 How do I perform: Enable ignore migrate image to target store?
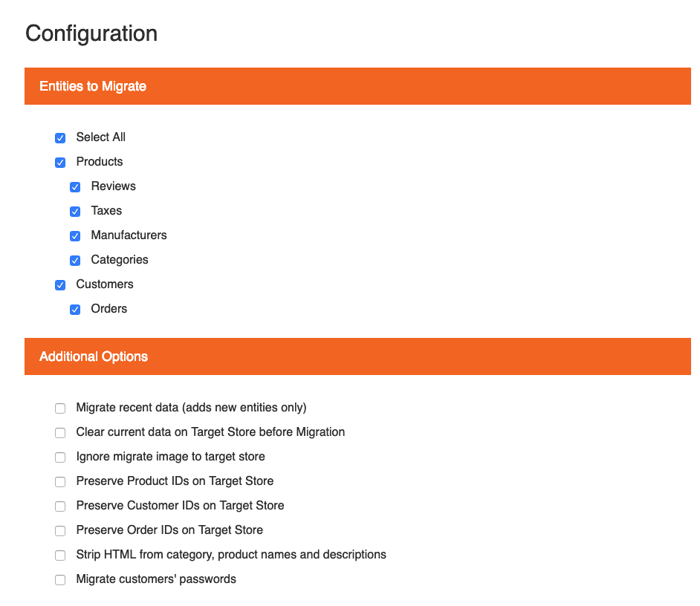[59, 457]
